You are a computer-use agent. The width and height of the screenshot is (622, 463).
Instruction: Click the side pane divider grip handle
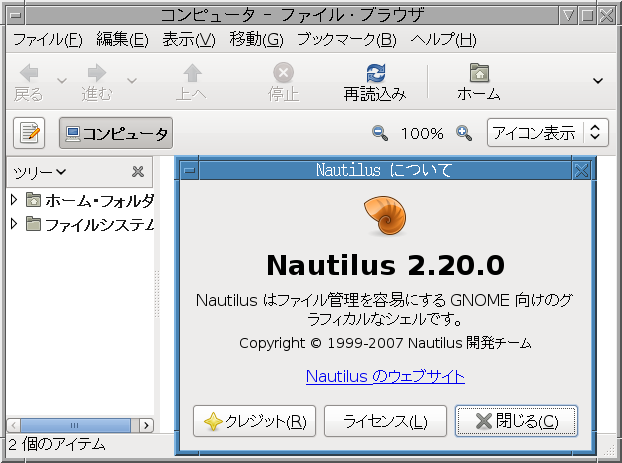tap(157, 294)
